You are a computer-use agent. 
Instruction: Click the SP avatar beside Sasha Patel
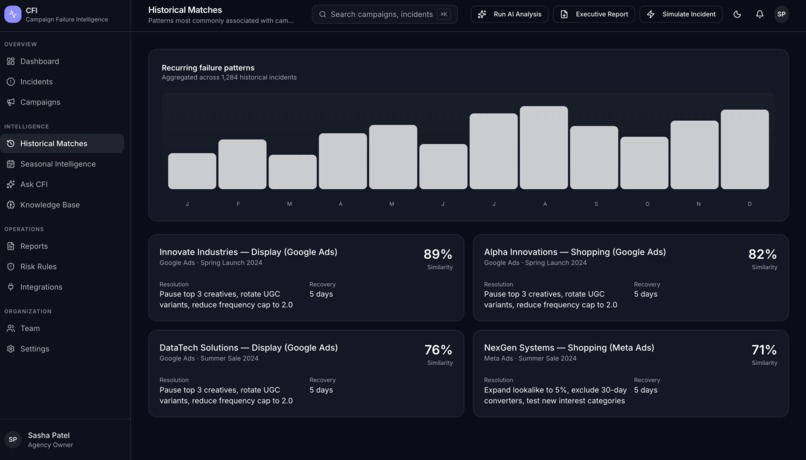[x=13, y=439]
